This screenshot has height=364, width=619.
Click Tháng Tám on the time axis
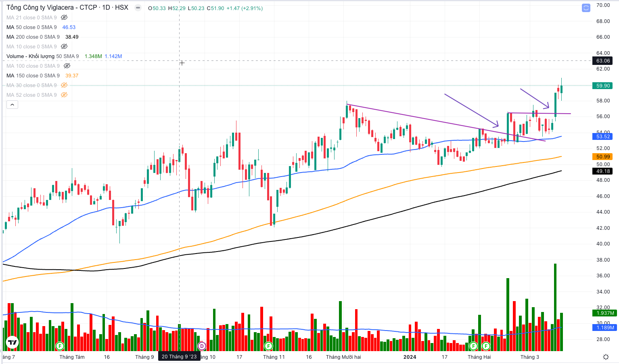(x=72, y=357)
